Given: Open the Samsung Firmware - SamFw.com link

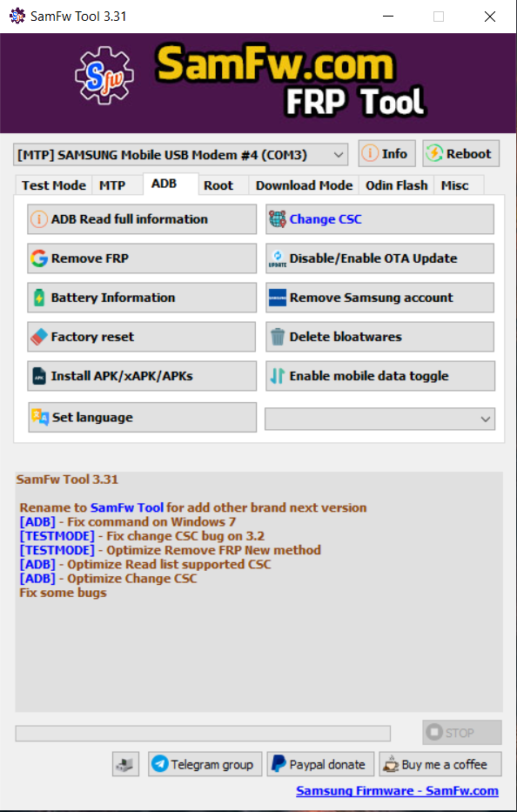Looking at the screenshot, I should (x=398, y=791).
